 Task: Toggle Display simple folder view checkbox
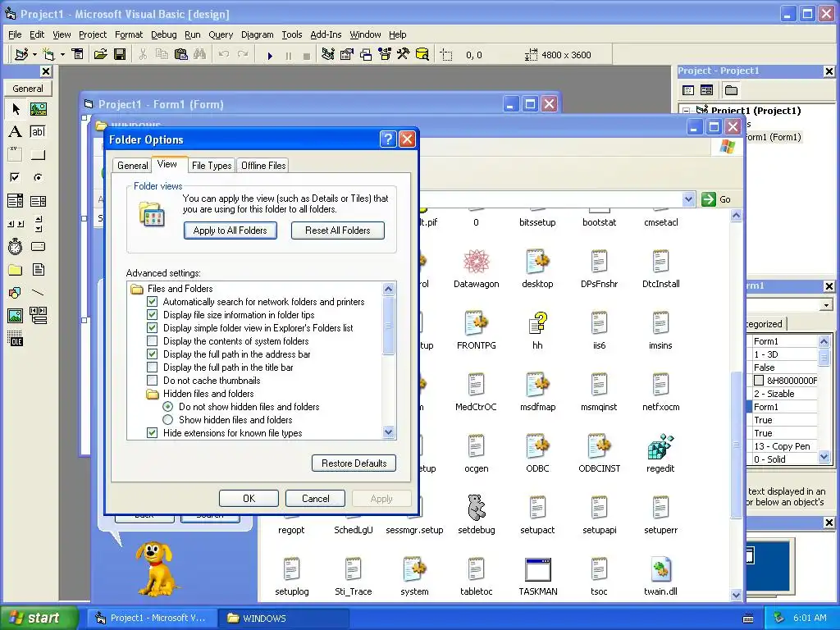(152, 328)
